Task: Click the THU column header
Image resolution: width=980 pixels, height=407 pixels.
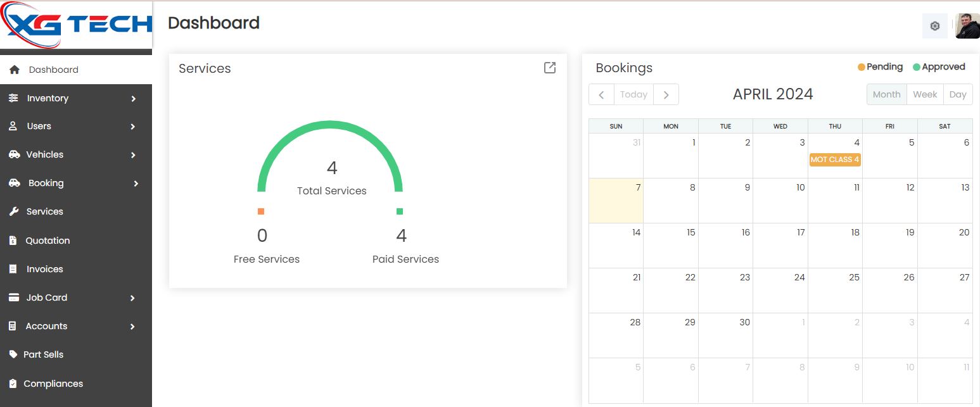Action: 835,126
